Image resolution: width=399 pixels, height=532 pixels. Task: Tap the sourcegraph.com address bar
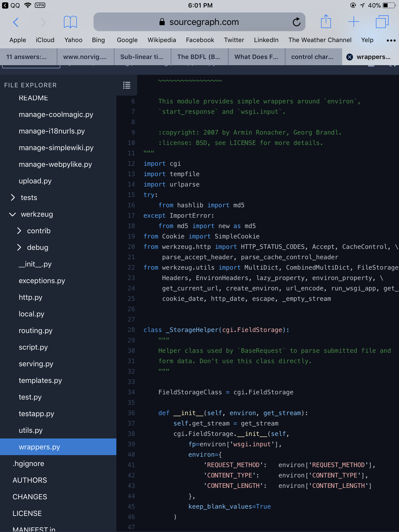pos(199,22)
